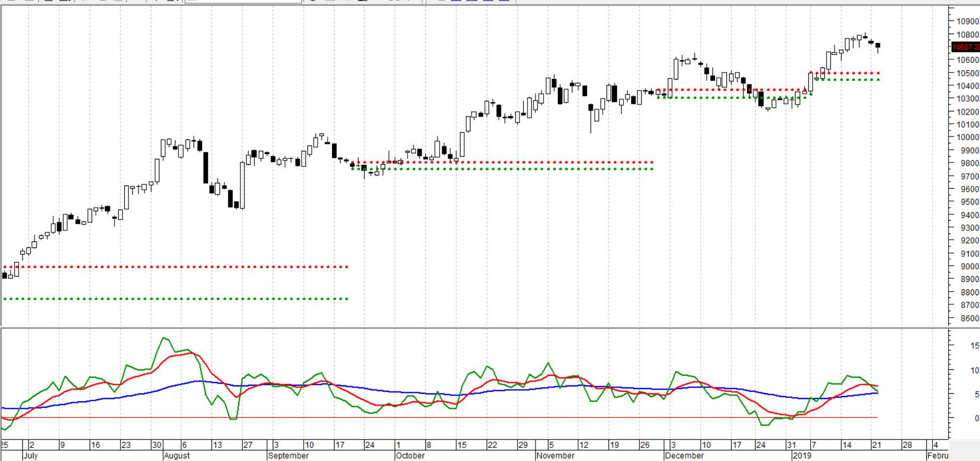
Task: Click the August month label
Action: pos(177,456)
